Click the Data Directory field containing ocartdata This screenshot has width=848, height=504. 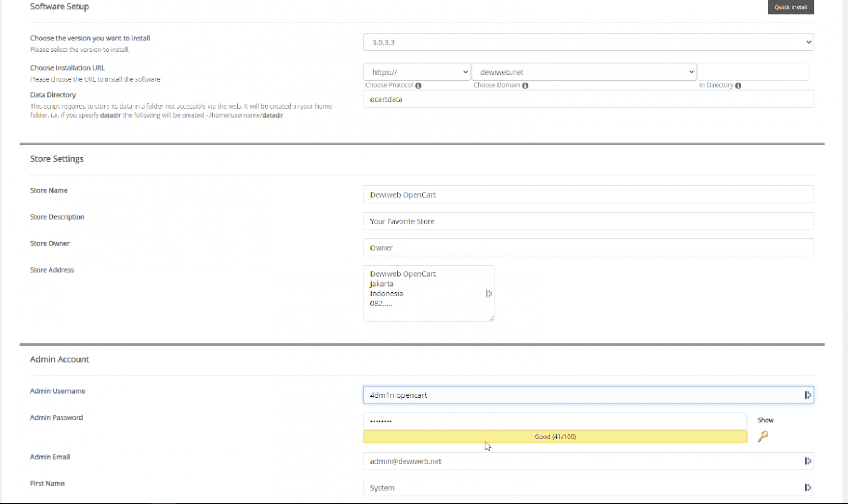pyautogui.click(x=589, y=99)
